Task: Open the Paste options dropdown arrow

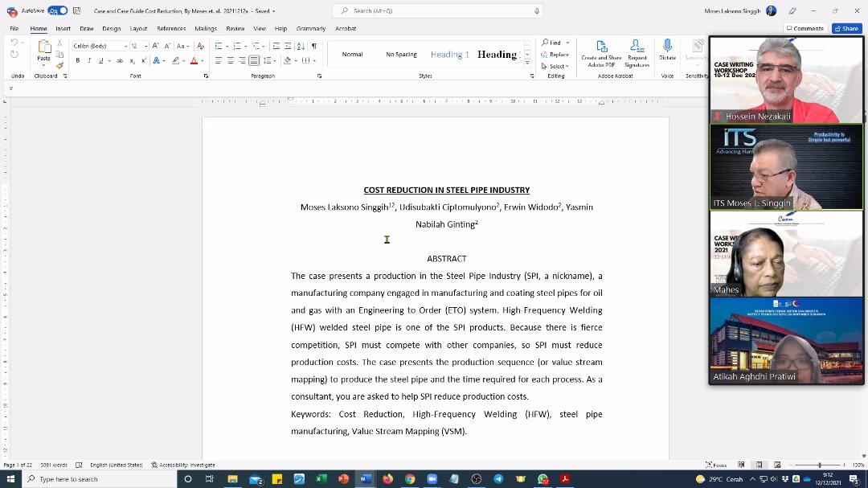Action: click(x=43, y=65)
